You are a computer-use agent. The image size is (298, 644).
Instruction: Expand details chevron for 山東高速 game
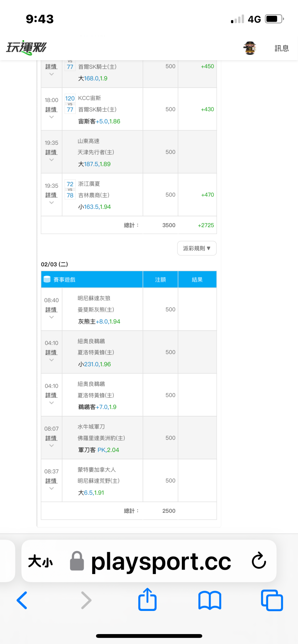51,160
